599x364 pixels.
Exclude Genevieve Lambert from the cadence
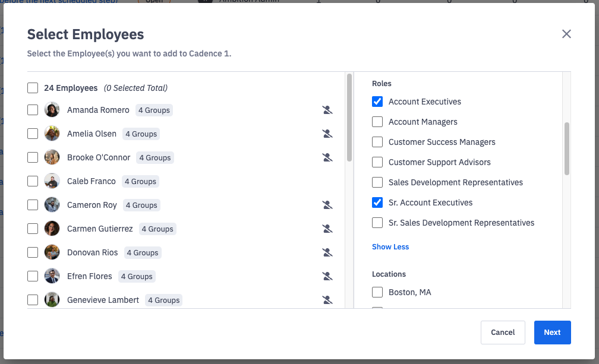pyautogui.click(x=327, y=300)
